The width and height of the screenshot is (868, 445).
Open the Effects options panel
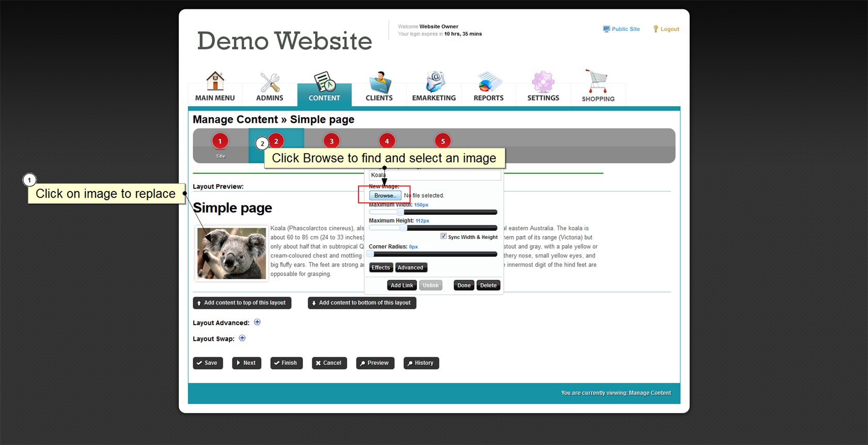click(x=381, y=267)
